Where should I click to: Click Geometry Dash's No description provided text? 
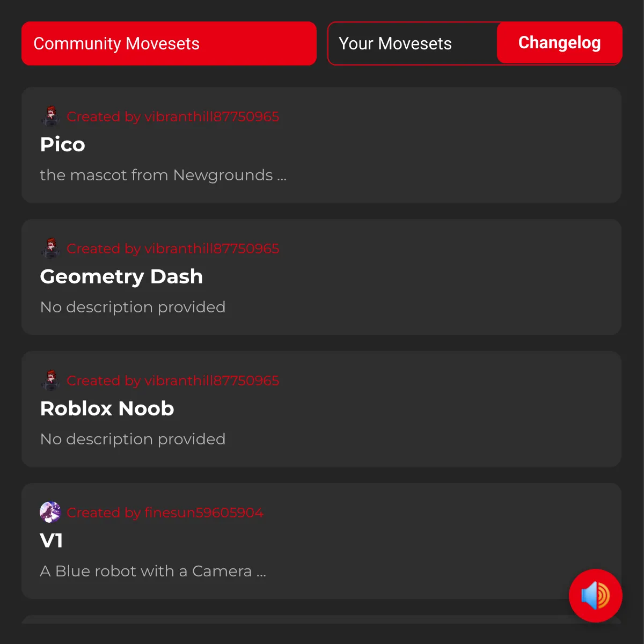pyautogui.click(x=133, y=307)
